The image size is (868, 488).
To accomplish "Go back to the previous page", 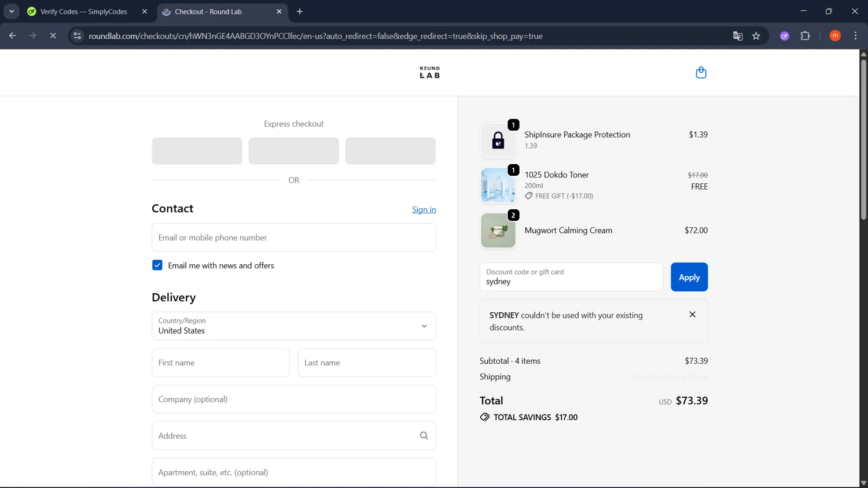I will pos(12,36).
